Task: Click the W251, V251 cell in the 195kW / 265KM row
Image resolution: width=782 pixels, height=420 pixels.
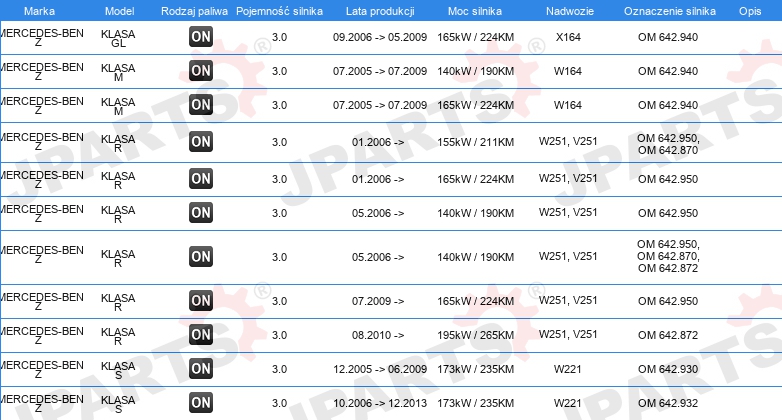Action: tap(568, 334)
